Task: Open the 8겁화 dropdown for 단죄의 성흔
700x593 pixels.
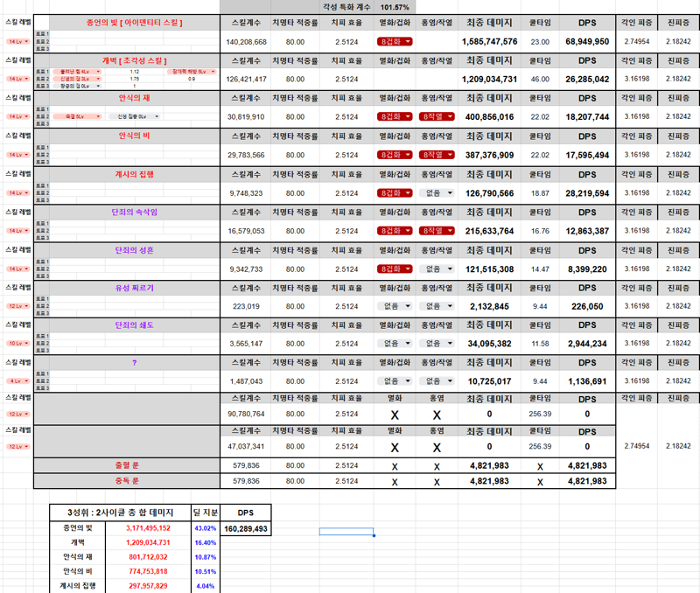Action: (x=395, y=269)
